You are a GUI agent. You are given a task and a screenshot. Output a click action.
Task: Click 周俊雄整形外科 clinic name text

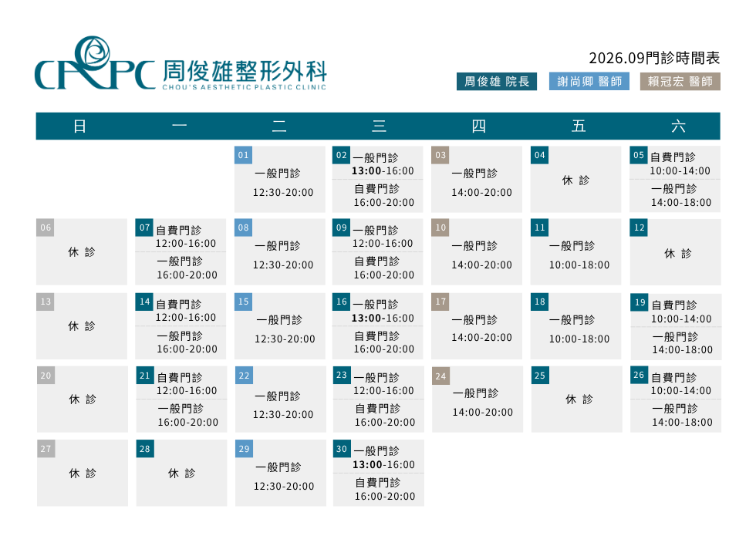pos(245,71)
